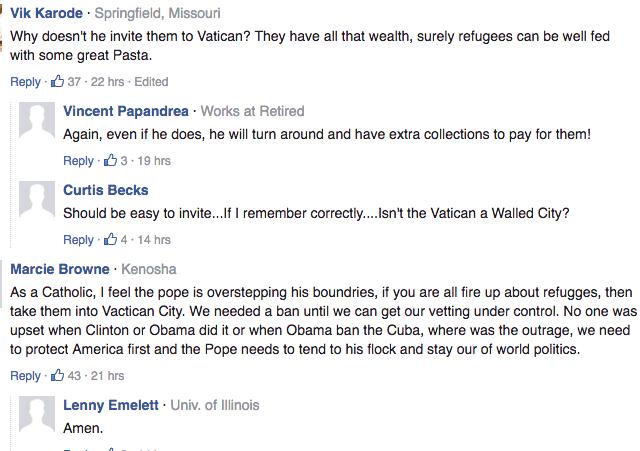Open Vincent Papandrea's name link
Image resolution: width=640 pixels, height=451 pixels.
coord(126,111)
